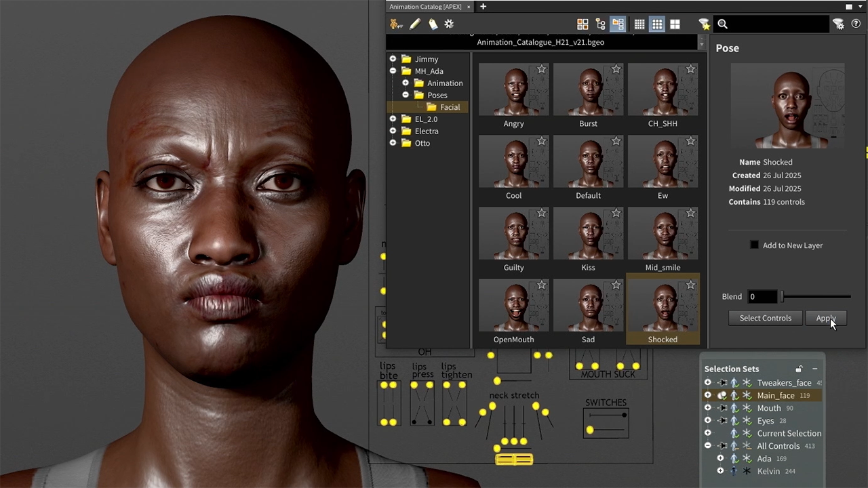Click the tag label icon
This screenshot has height=488, width=868.
tap(433, 24)
